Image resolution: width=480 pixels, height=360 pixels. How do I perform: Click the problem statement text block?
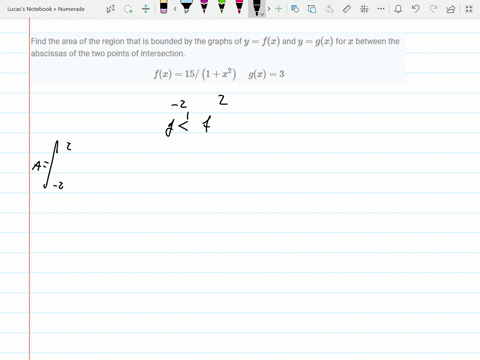tap(215, 47)
